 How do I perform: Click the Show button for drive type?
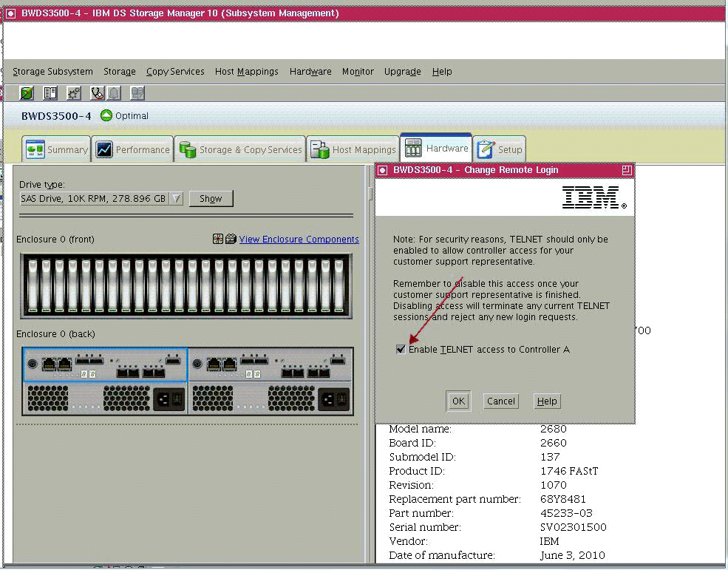[x=211, y=198]
